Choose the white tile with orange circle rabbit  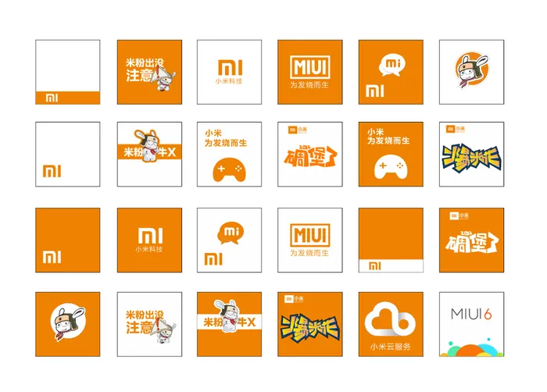coord(471,72)
